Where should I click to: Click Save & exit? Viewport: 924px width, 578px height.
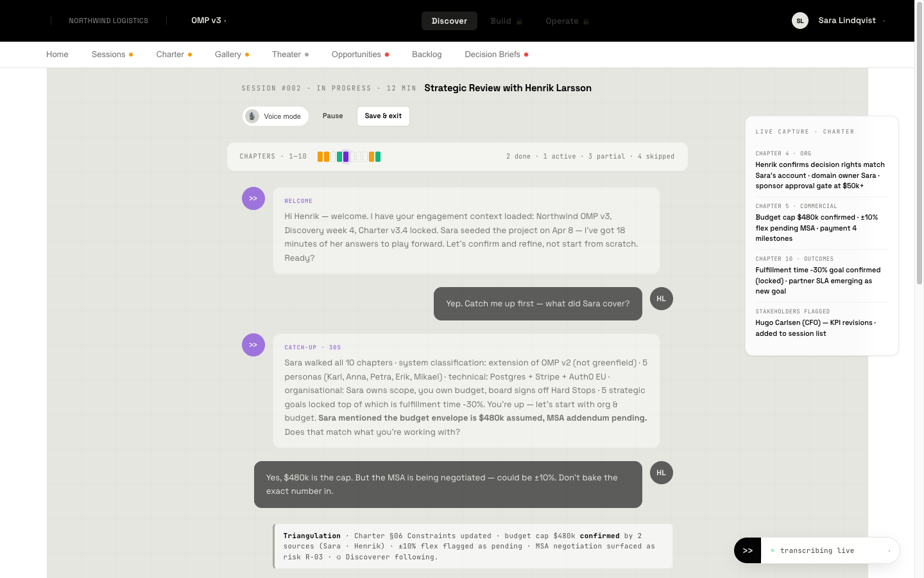pyautogui.click(x=383, y=116)
